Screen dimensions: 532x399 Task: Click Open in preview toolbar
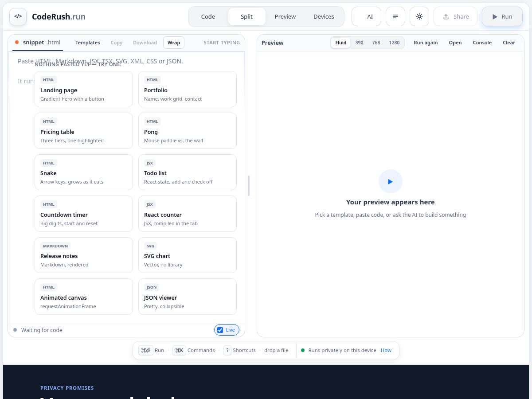click(455, 43)
